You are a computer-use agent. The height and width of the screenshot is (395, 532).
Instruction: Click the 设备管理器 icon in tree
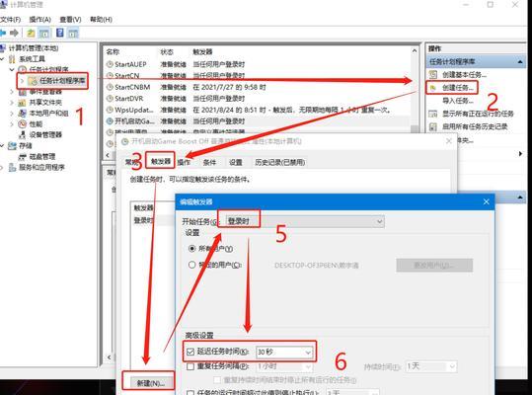coord(22,134)
